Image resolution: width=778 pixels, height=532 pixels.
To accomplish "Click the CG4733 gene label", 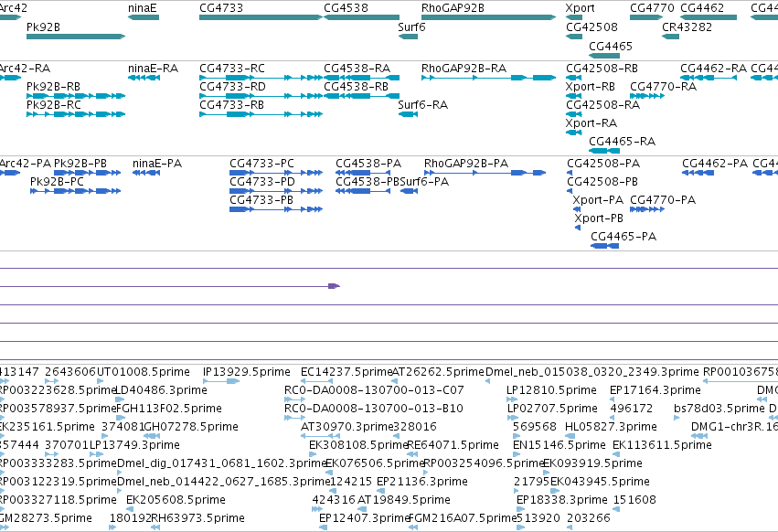I will 221,8.
